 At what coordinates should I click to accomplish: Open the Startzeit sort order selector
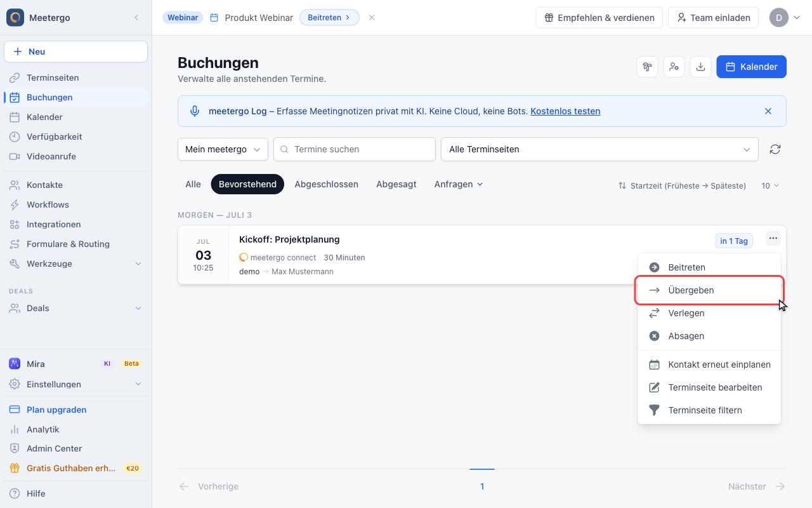682,185
